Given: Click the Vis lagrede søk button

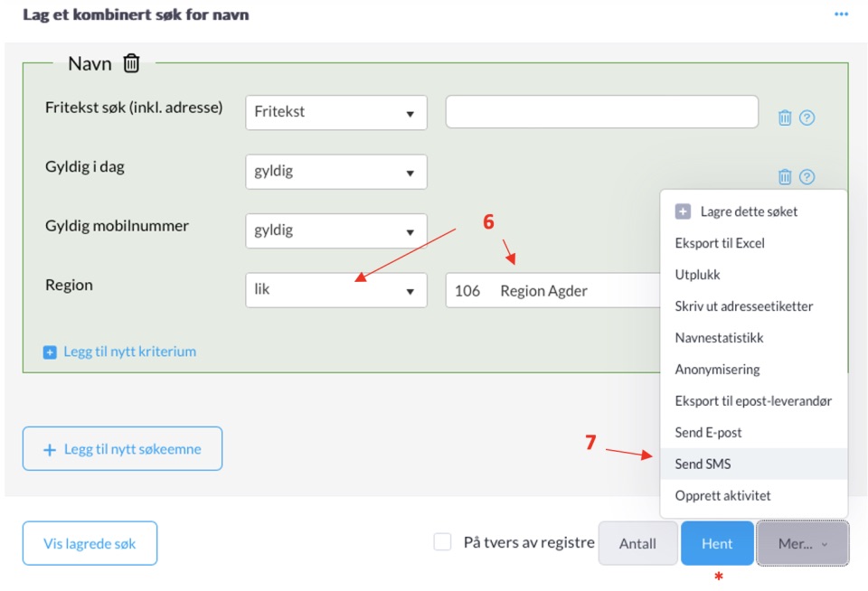Looking at the screenshot, I should pos(90,543).
